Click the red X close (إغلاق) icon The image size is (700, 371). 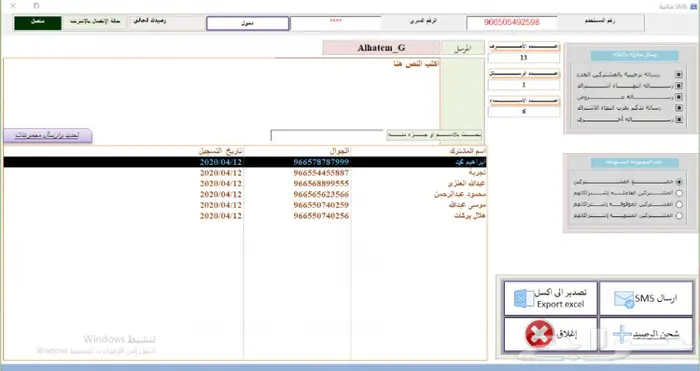[x=539, y=334]
